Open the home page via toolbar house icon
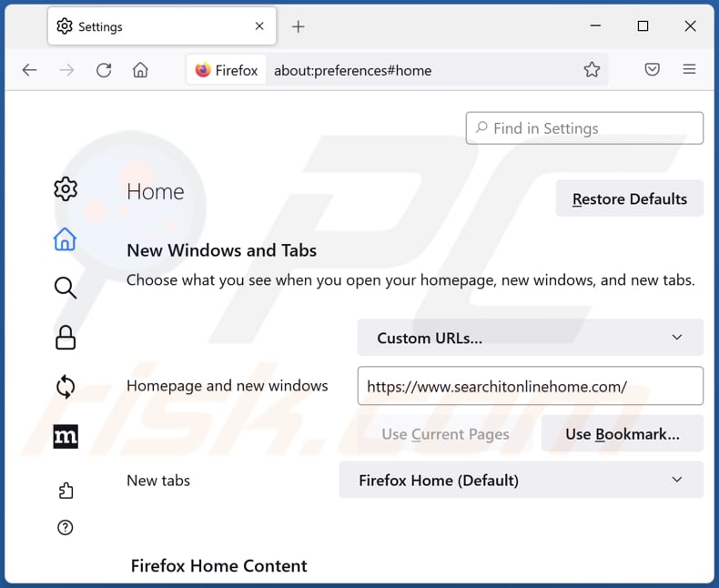 tap(140, 70)
